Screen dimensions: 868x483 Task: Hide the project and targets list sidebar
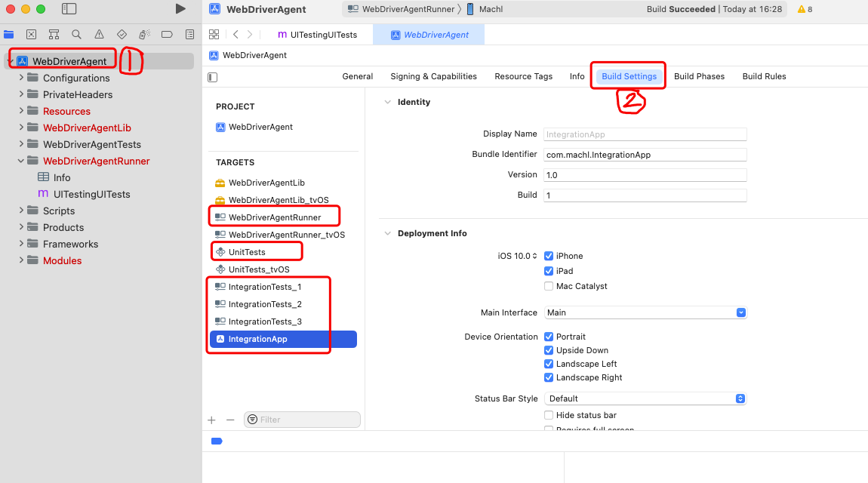coord(213,77)
